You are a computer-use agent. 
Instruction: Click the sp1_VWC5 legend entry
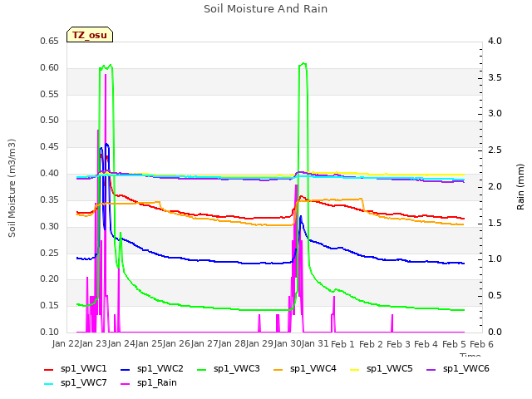[382, 369]
